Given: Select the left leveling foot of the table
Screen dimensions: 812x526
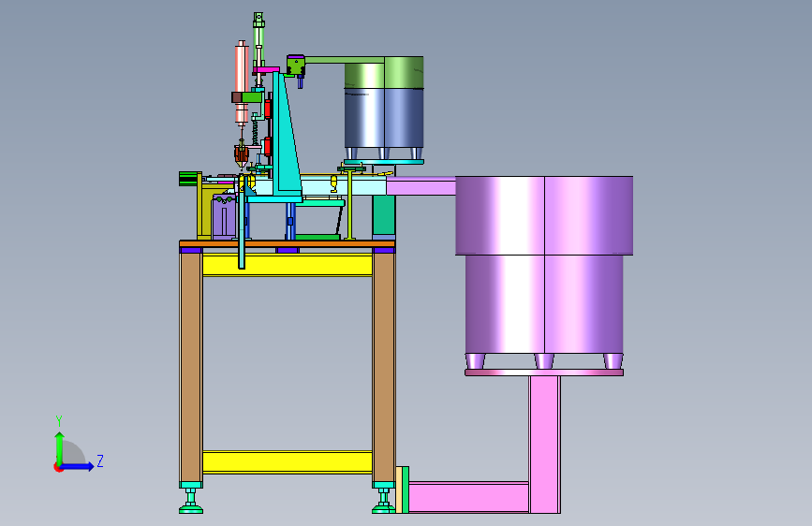Looking at the screenshot, I should [x=190, y=500].
